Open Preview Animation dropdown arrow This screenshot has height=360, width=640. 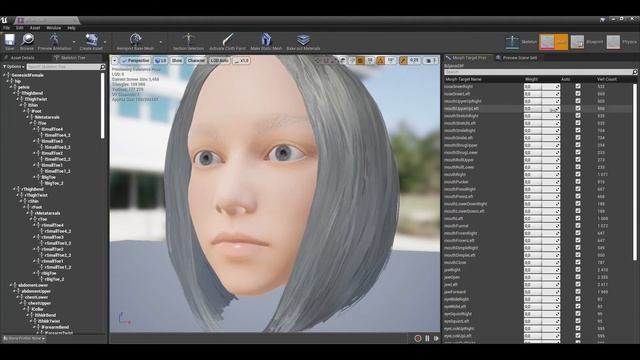point(74,42)
